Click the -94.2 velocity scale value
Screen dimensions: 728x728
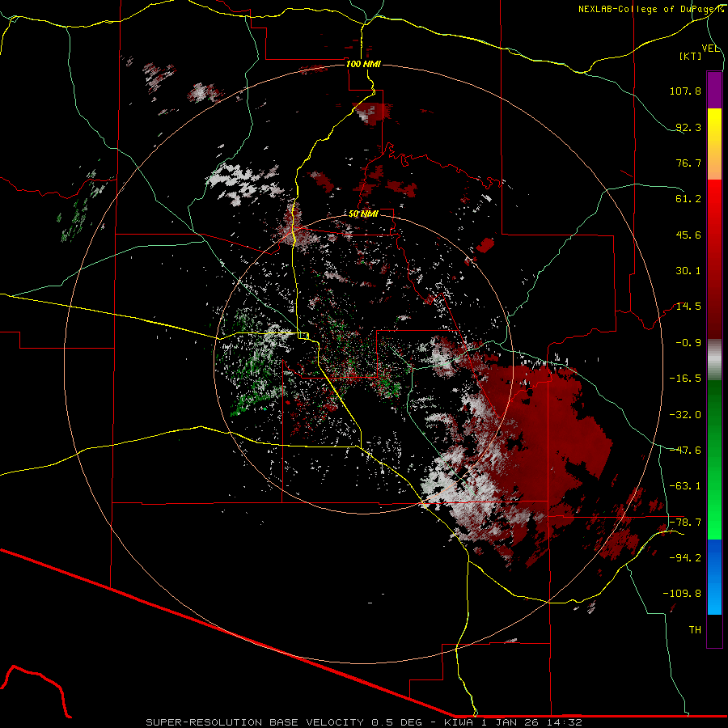point(685,558)
